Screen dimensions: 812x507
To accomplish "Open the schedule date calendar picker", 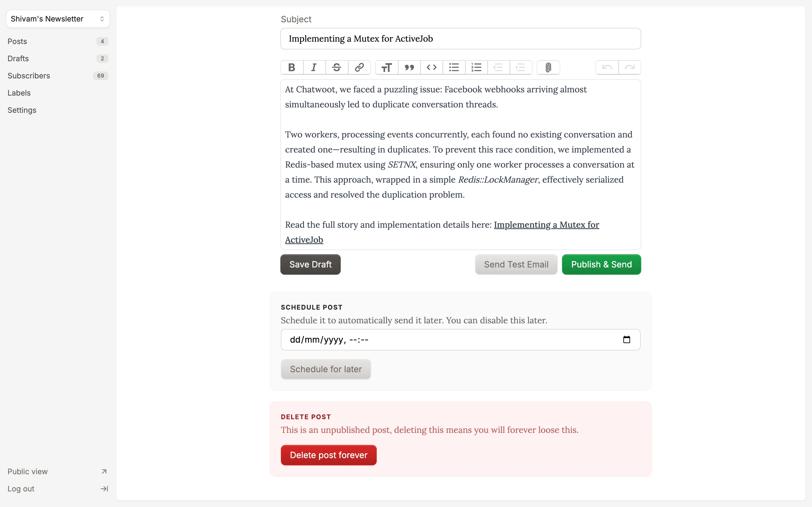I will (x=626, y=339).
